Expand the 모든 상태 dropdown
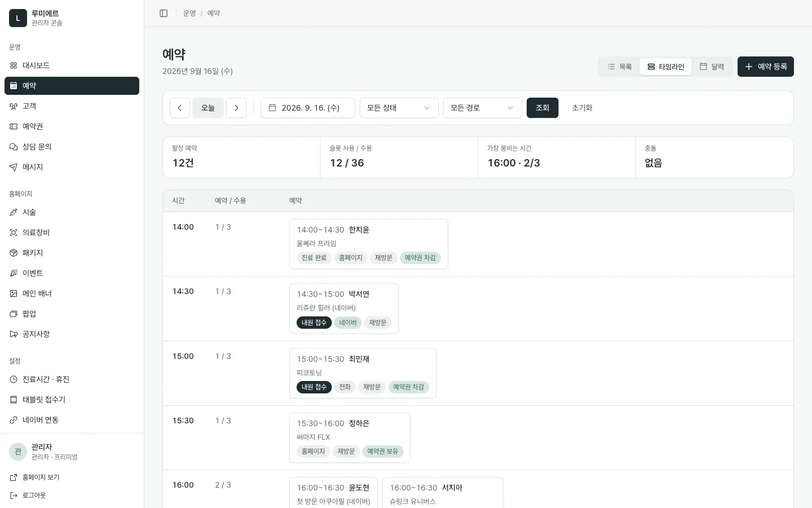The height and width of the screenshot is (508, 812). 399,108
